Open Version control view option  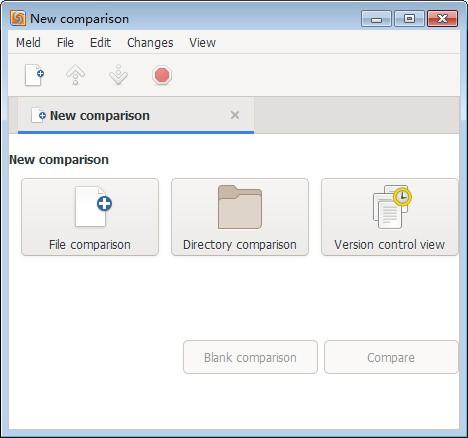[x=389, y=217]
